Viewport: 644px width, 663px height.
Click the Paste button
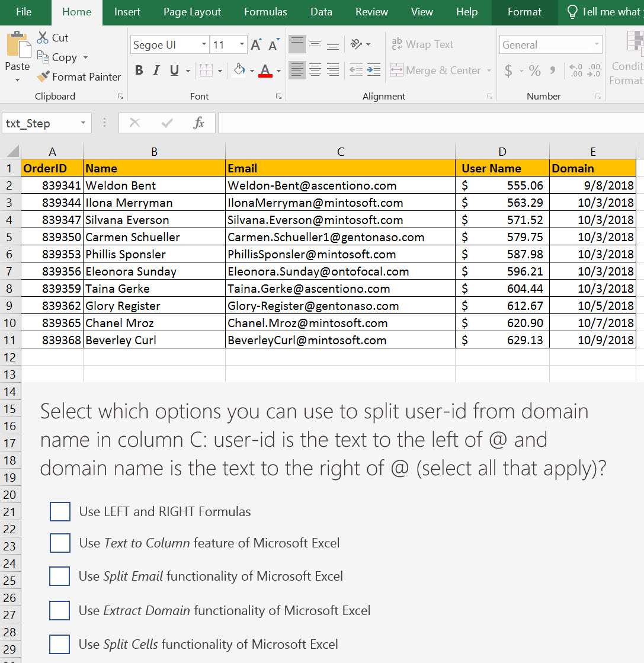tap(17, 53)
